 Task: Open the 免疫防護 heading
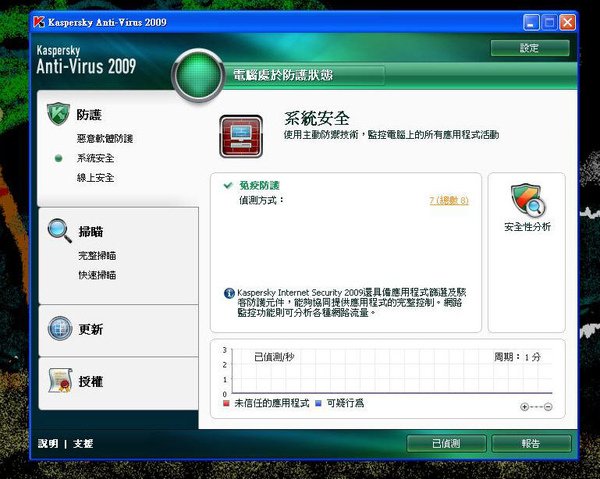pos(259,186)
